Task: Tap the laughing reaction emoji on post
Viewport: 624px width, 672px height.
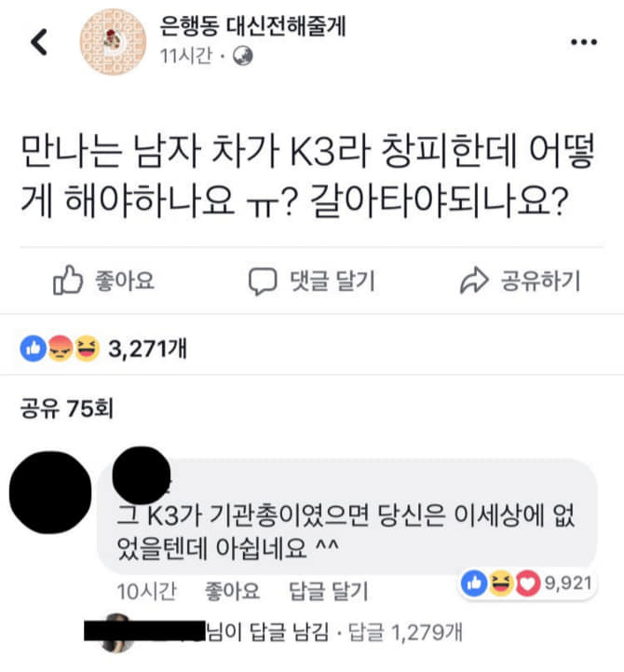Action: coord(87,348)
